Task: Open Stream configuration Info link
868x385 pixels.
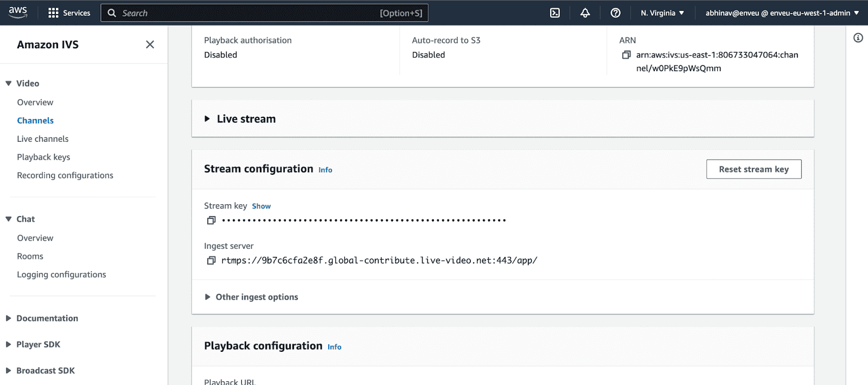Action: (325, 170)
